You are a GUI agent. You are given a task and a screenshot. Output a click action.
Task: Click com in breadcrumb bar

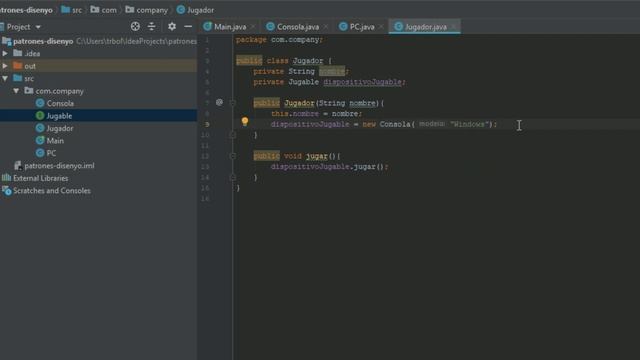(x=109, y=10)
